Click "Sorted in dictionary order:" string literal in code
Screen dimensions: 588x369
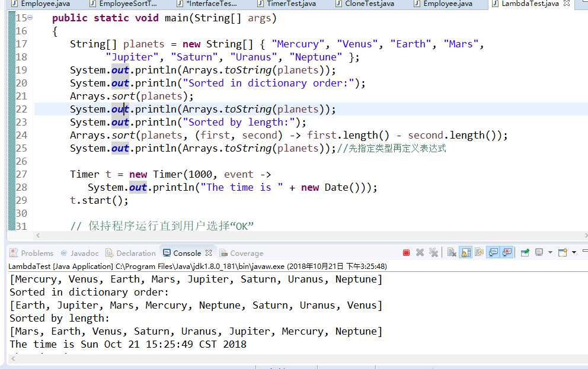click(x=269, y=83)
